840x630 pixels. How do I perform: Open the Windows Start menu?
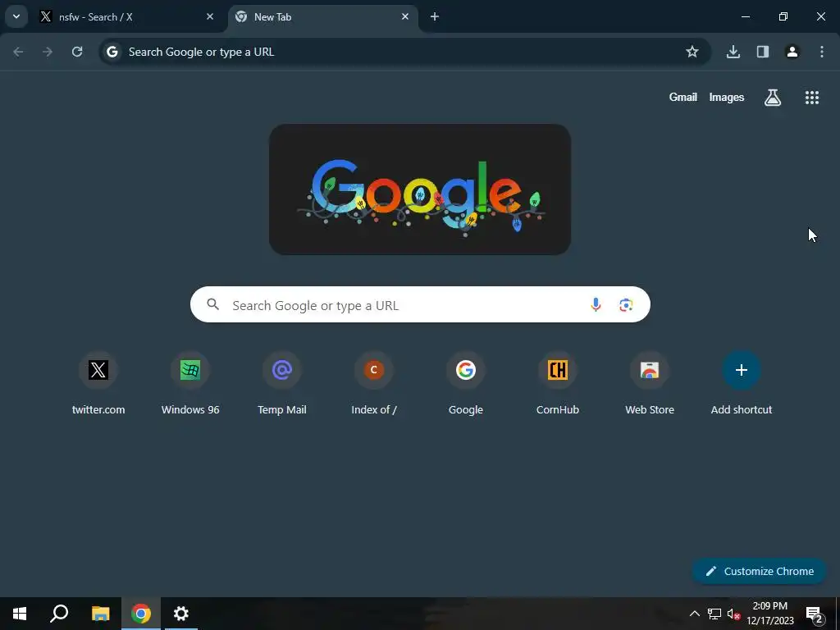pos(20,614)
